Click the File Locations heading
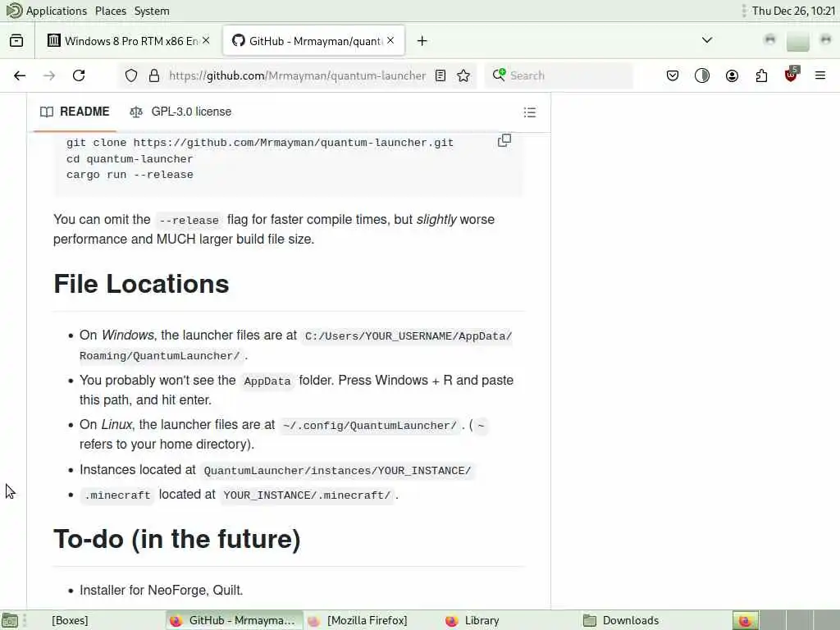Image resolution: width=840 pixels, height=630 pixels. pyautogui.click(x=141, y=284)
